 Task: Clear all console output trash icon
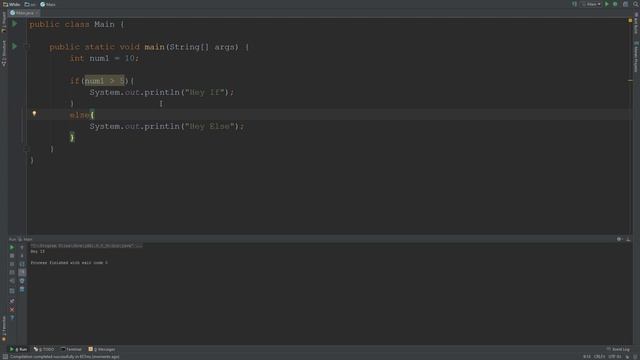[x=22, y=289]
